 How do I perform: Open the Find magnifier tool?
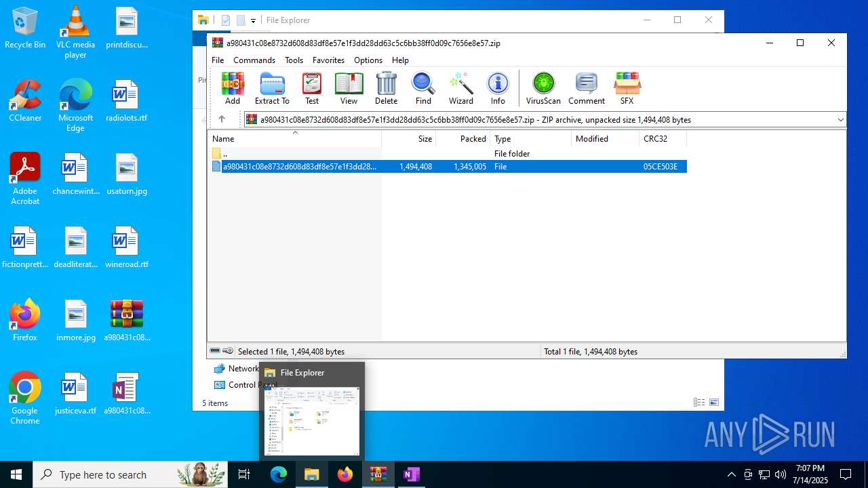pos(423,89)
